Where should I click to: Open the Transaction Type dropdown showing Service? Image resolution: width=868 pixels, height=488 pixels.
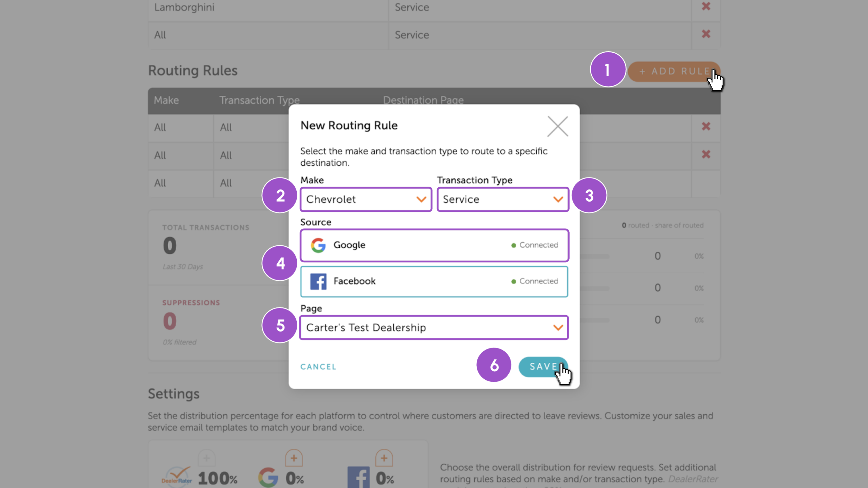pos(503,199)
